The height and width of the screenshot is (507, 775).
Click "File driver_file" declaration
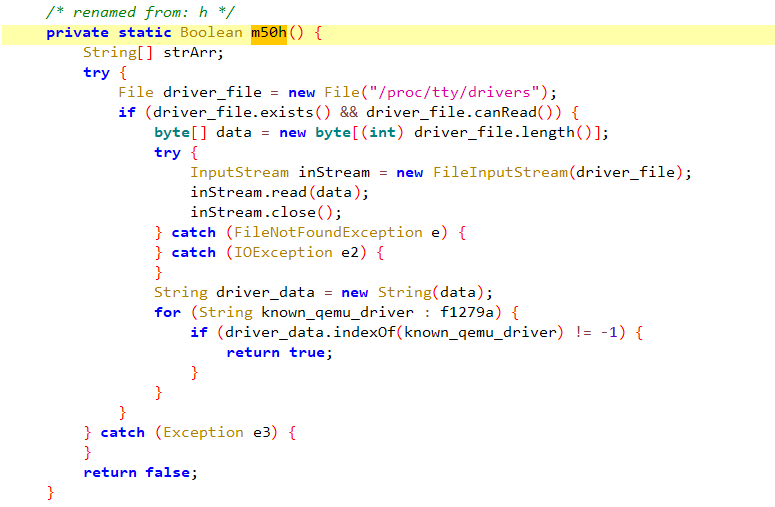coord(190,92)
